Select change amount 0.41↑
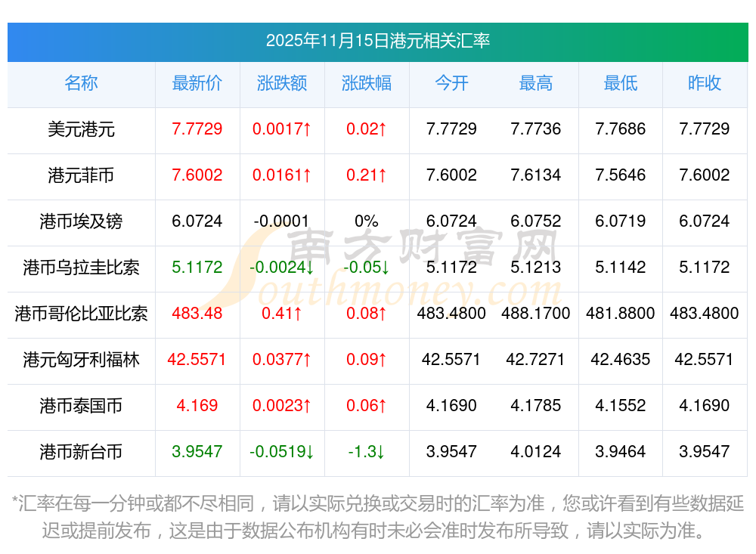The image size is (756, 554). (x=282, y=314)
